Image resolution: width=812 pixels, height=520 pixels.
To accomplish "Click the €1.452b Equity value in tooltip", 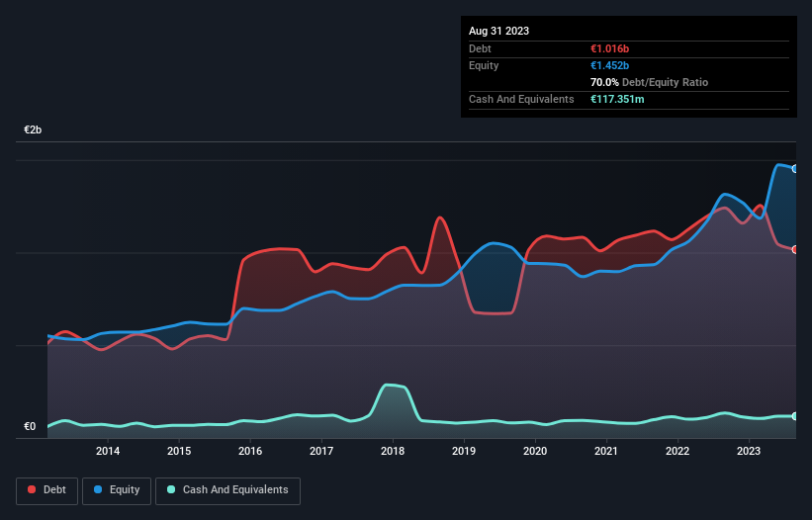I will (610, 65).
